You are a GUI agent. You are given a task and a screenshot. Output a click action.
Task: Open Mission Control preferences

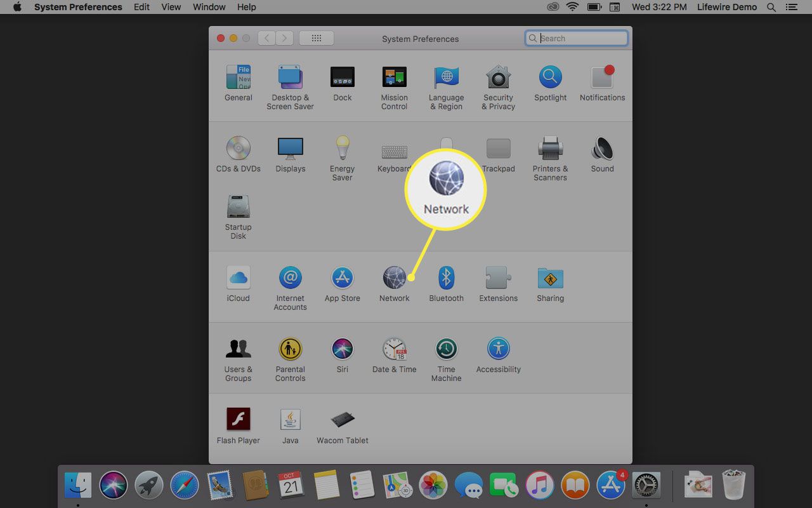coord(395,88)
